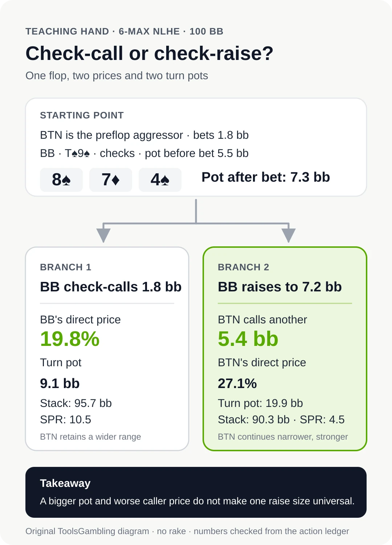The width and height of the screenshot is (392, 545).
Task: Select the Branch 1 label
Action: click(66, 267)
